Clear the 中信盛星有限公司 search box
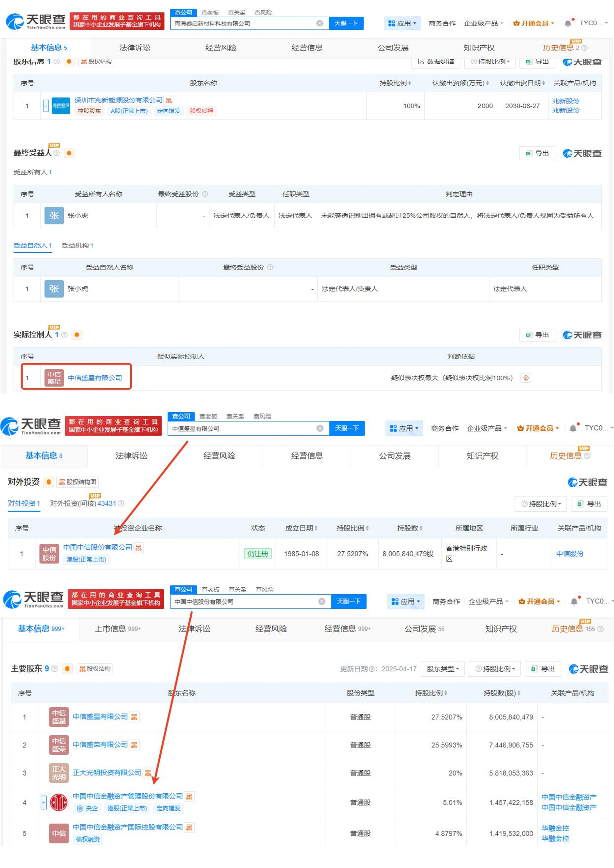The width and height of the screenshot is (614, 868). click(x=320, y=428)
